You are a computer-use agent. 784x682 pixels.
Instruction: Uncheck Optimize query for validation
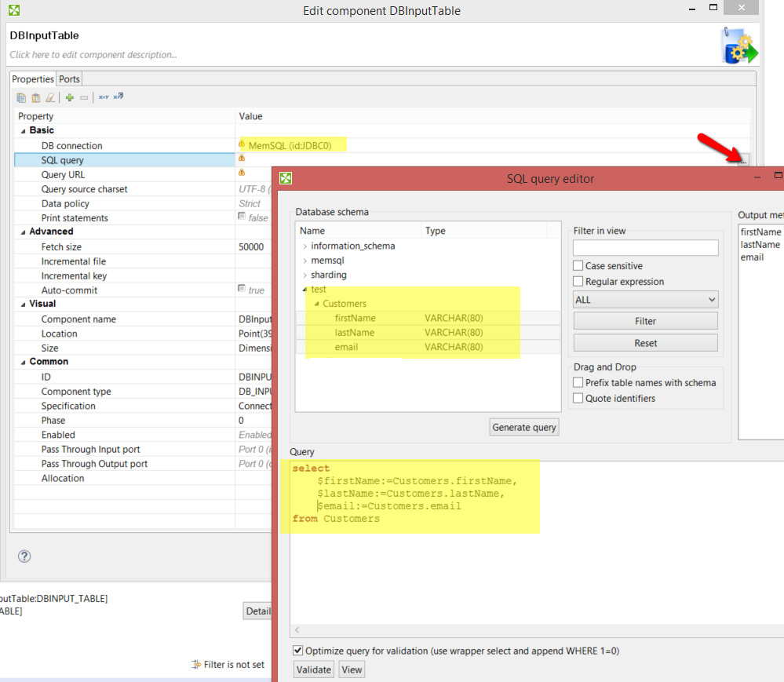(297, 650)
